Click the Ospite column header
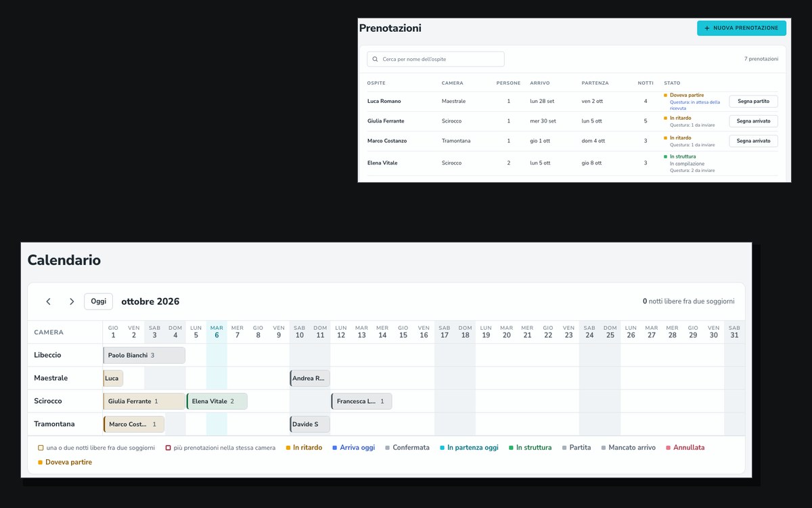Viewport: 812px width, 508px height. 376,83
